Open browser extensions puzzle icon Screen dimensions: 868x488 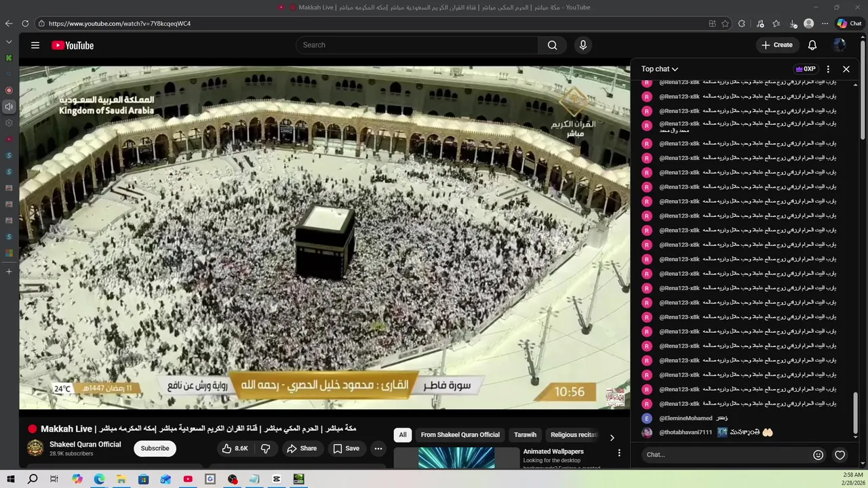click(x=741, y=23)
